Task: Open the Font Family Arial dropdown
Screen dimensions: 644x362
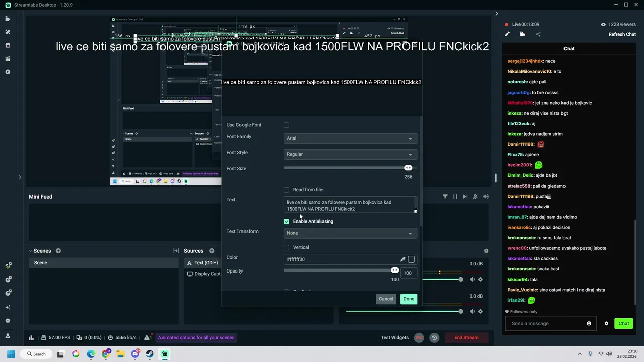Action: click(350, 138)
